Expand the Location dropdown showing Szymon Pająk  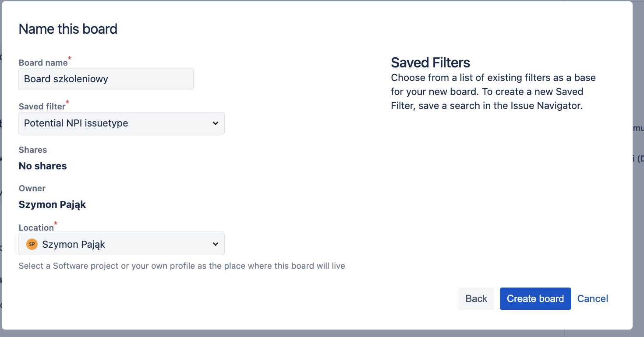coord(121,244)
